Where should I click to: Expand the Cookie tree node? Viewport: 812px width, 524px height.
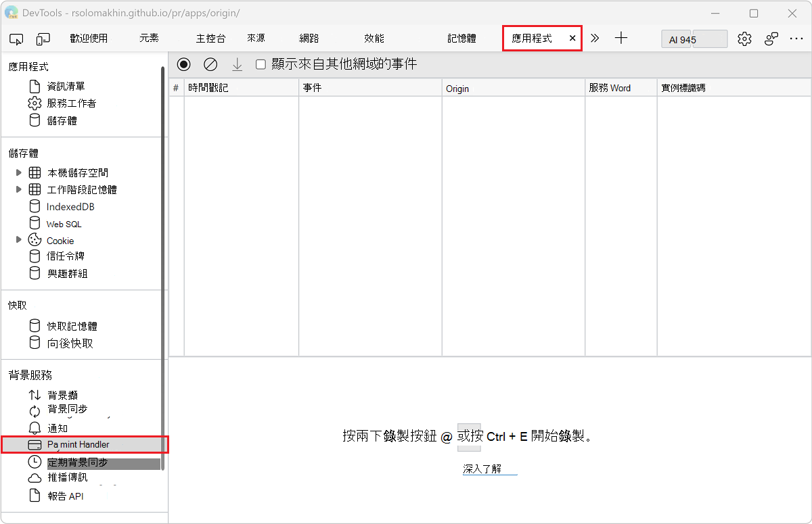click(18, 239)
